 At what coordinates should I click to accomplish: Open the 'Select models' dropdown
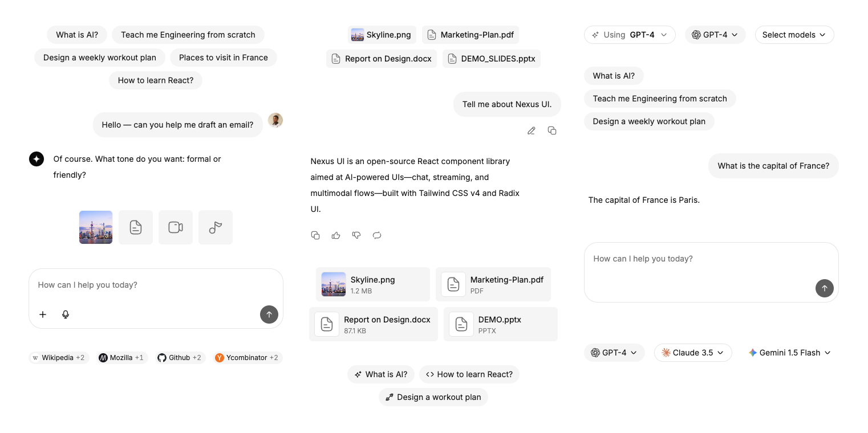coord(794,35)
